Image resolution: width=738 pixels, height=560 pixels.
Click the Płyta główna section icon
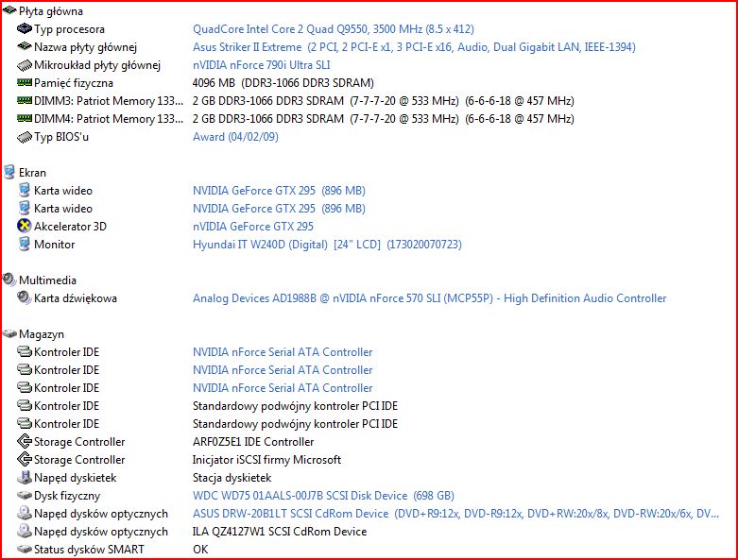[9, 11]
